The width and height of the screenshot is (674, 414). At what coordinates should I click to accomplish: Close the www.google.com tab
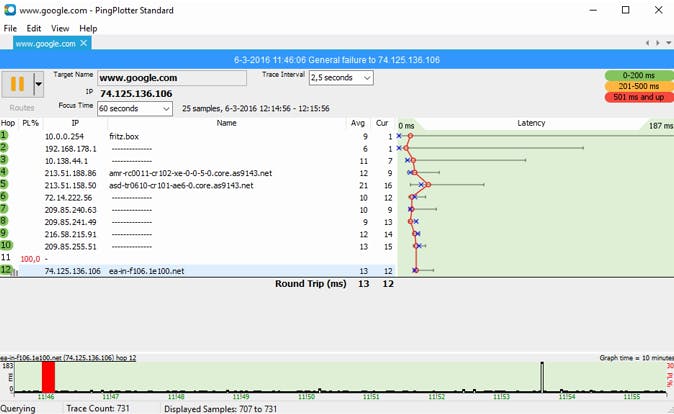[x=83, y=43]
